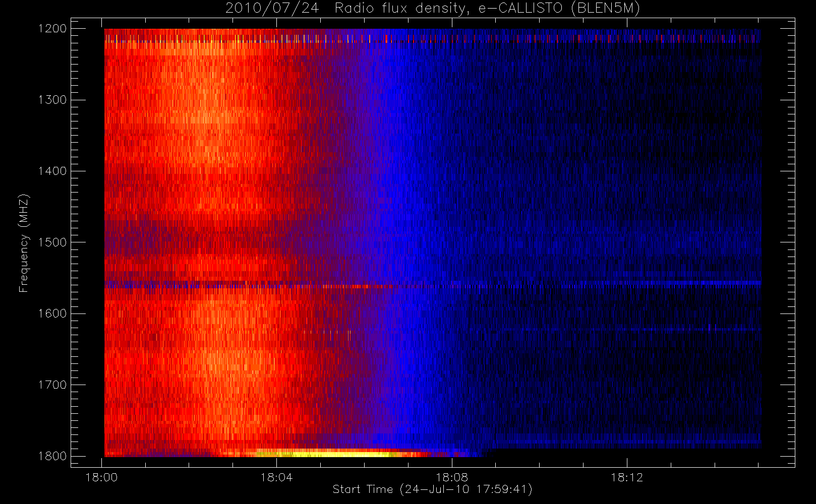Click the 1200 frequency tick label

52,29
